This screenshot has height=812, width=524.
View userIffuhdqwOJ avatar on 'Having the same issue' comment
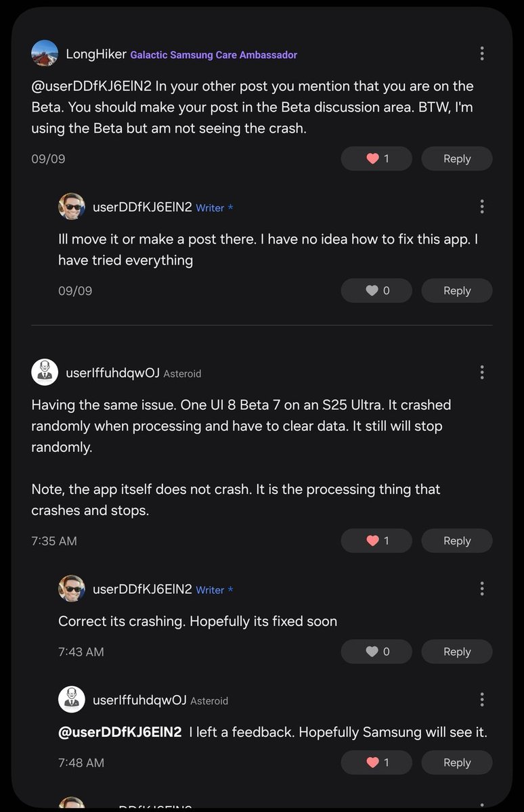45,372
